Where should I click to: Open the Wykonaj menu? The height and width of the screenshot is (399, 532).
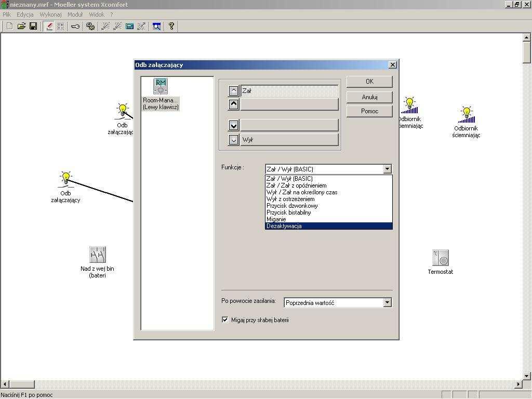pos(50,15)
